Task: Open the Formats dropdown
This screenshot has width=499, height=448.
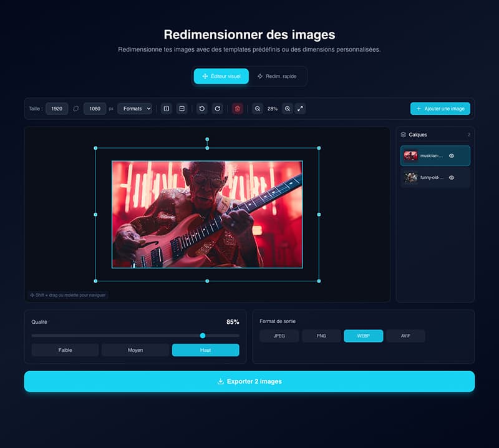Action: (x=135, y=109)
